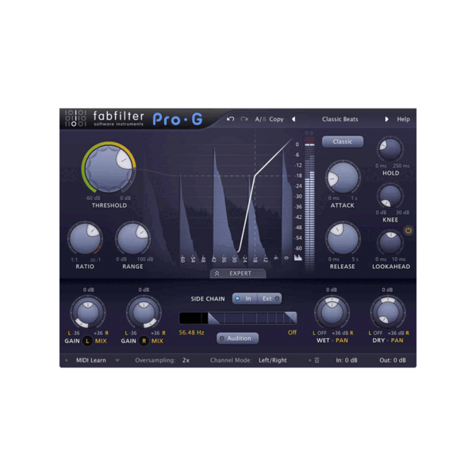This screenshot has width=476, height=476.
Task: Click the 0.0 peak readout above meter
Action: click(x=309, y=133)
